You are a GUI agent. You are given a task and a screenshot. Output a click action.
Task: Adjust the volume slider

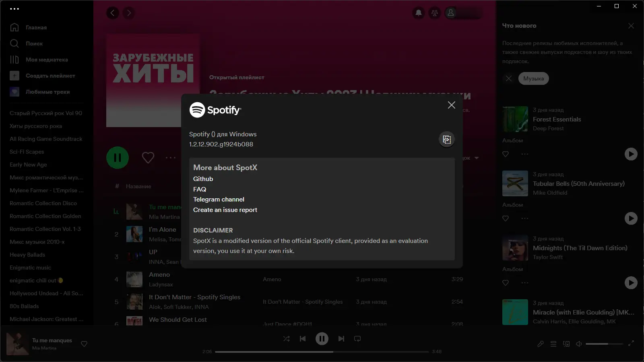coord(604,344)
